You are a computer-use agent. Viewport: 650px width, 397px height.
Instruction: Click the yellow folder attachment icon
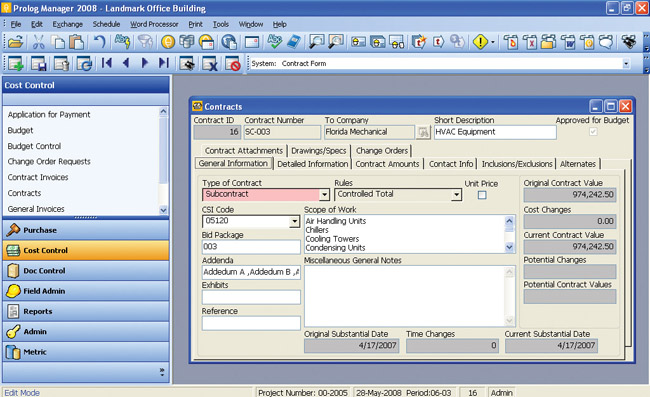[x=548, y=42]
